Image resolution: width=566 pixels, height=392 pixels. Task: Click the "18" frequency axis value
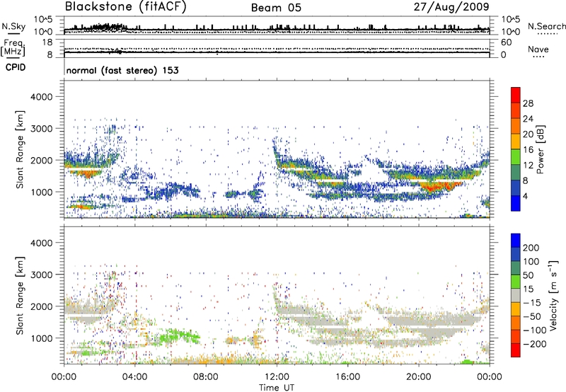pyautogui.click(x=47, y=42)
